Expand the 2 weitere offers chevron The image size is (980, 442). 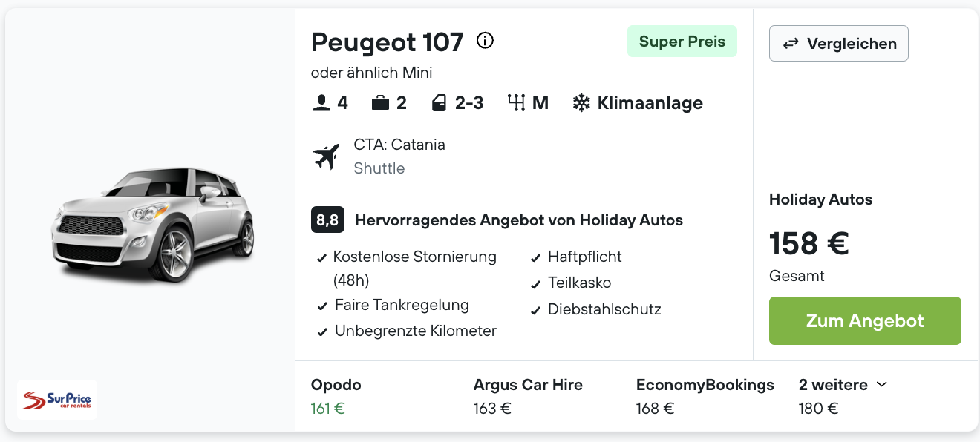[x=882, y=384]
